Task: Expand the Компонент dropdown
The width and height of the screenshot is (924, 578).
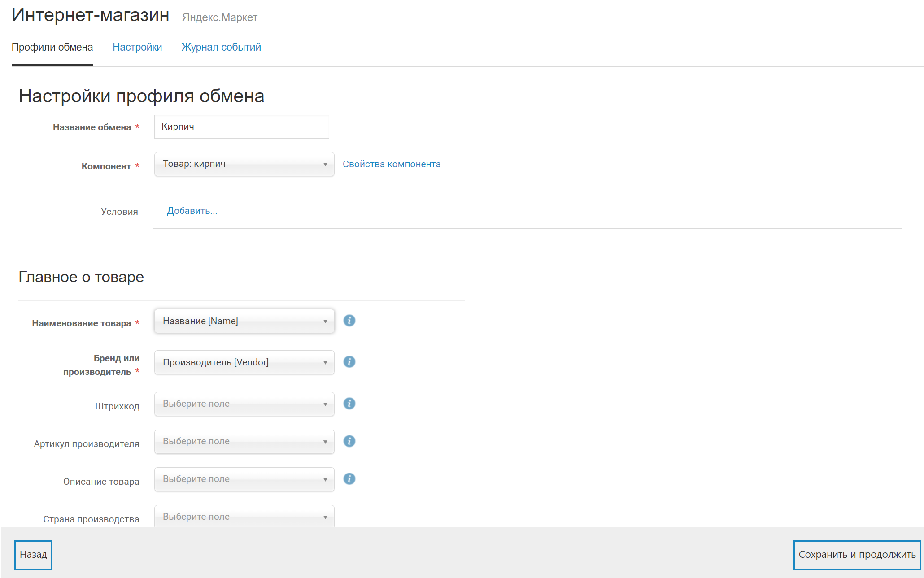Action: tap(244, 164)
